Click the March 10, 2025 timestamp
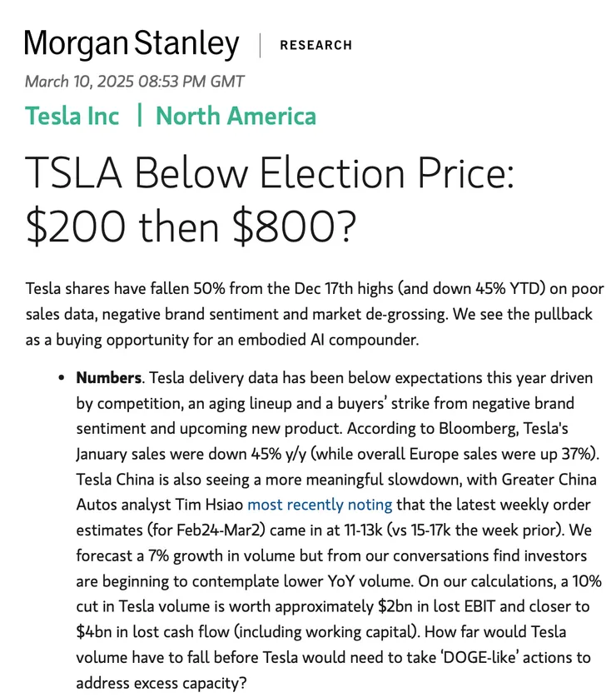This screenshot has width=616, height=697. click(x=134, y=82)
